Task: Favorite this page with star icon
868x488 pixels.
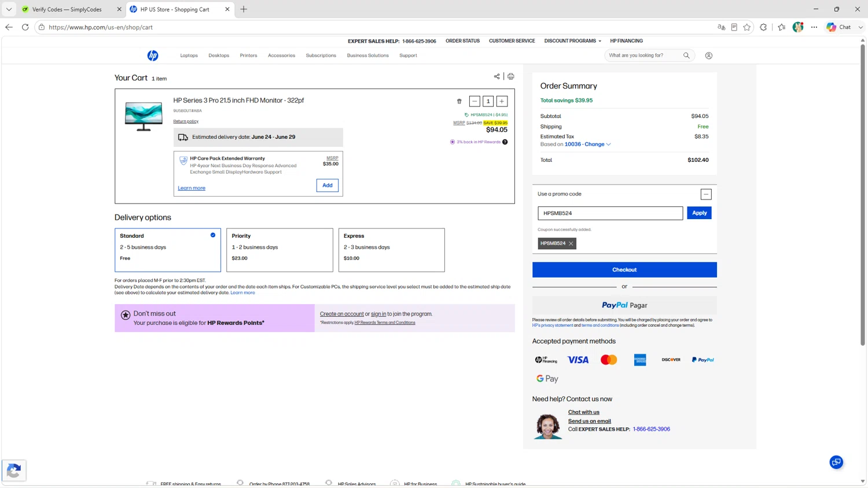Action: point(747,27)
